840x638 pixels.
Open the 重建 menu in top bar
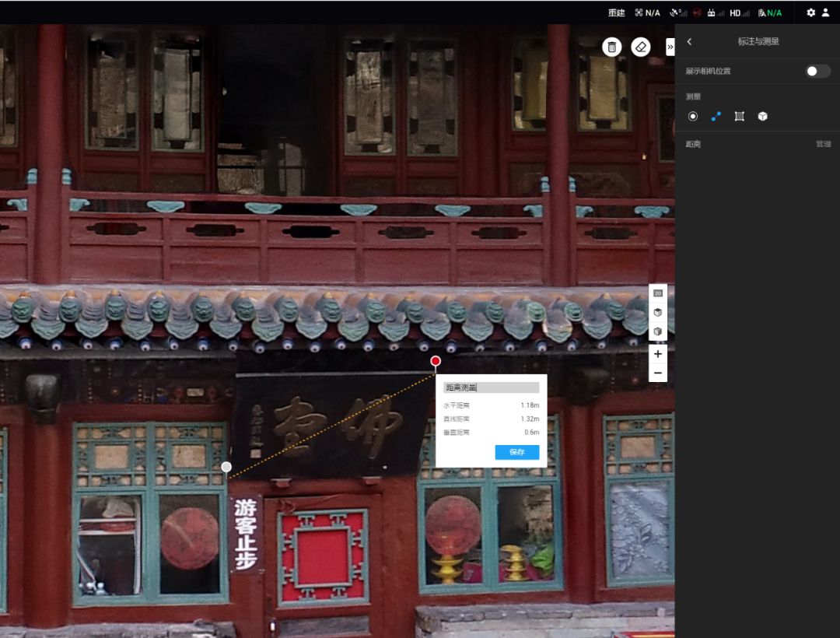point(616,12)
